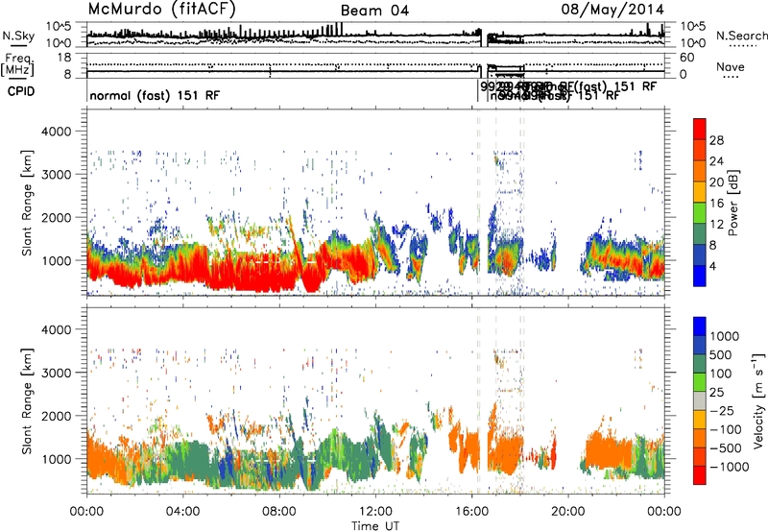The width and height of the screenshot is (768, 532).
Task: Click the 4000 tick on power panel axis
Action: click(56, 132)
